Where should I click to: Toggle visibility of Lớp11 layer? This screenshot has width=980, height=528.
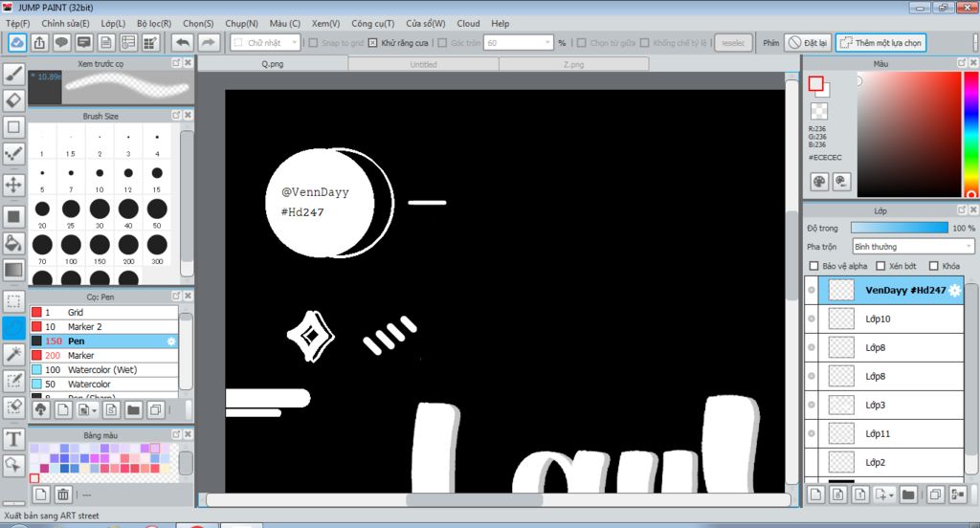click(x=812, y=433)
